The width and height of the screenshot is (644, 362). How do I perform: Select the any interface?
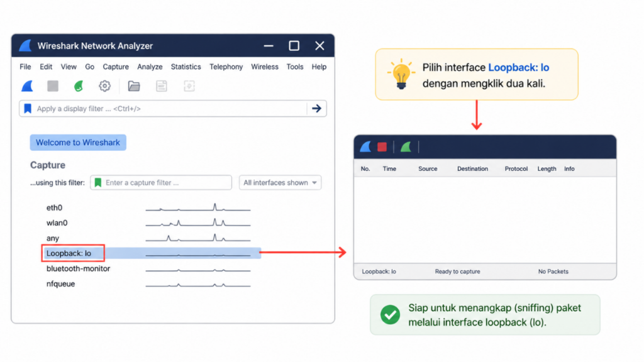(53, 238)
